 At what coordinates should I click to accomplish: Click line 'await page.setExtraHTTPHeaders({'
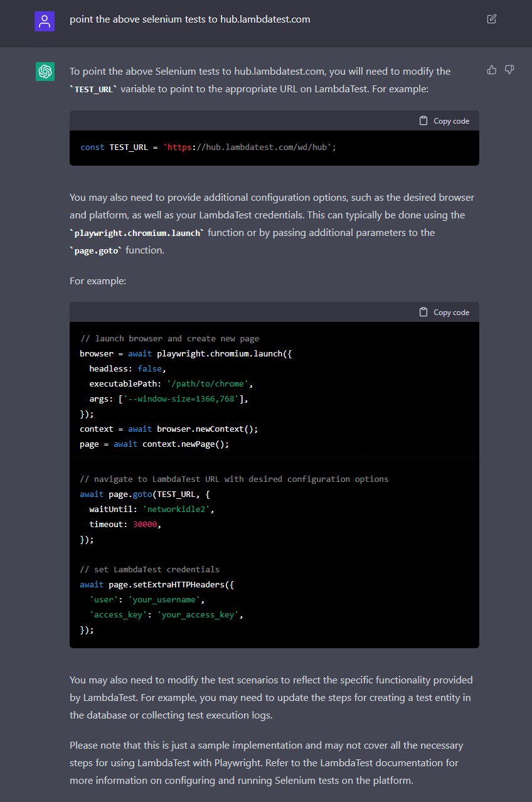[x=157, y=585]
